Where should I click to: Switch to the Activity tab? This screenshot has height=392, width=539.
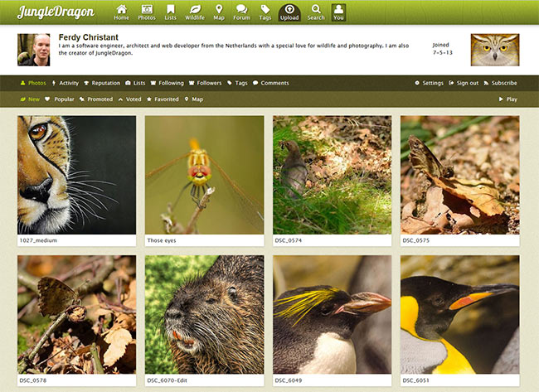tap(66, 83)
